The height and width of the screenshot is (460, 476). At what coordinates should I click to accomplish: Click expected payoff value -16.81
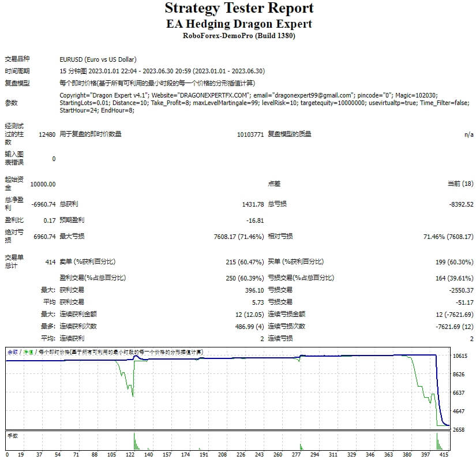pos(255,220)
